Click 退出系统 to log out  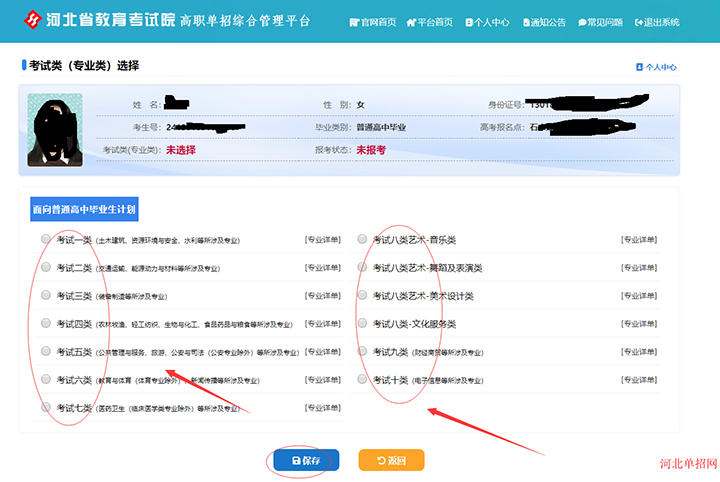(657, 22)
